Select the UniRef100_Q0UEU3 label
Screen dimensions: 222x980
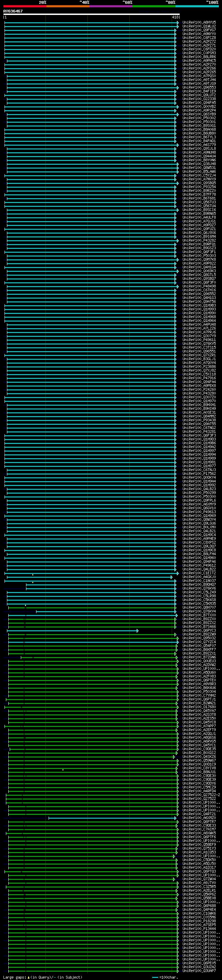click(x=199, y=661)
